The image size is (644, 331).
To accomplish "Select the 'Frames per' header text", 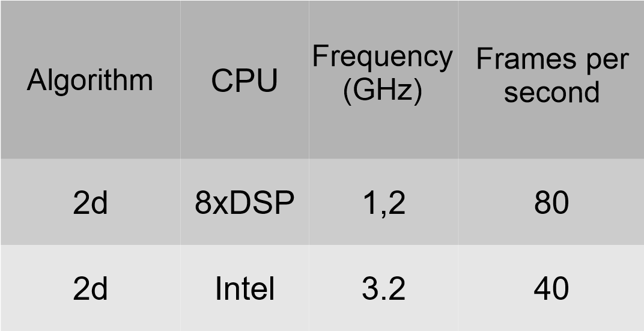I will [x=552, y=59].
